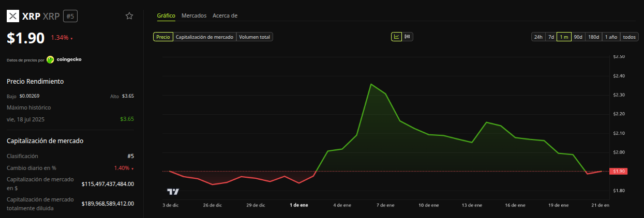The image size is (644, 218).
Task: Click the XRP ticker symbol text
Action: 51,16
